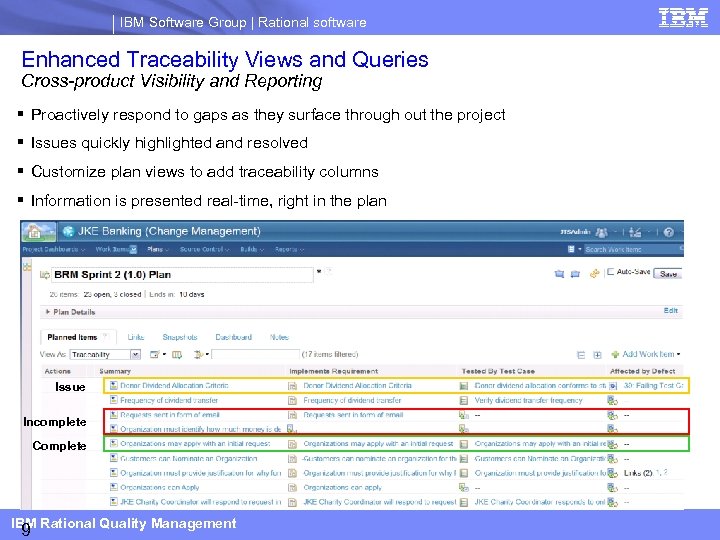The width and height of the screenshot is (720, 540).
Task: Open Customers can Nominate an Organization summary
Action: (x=189, y=458)
